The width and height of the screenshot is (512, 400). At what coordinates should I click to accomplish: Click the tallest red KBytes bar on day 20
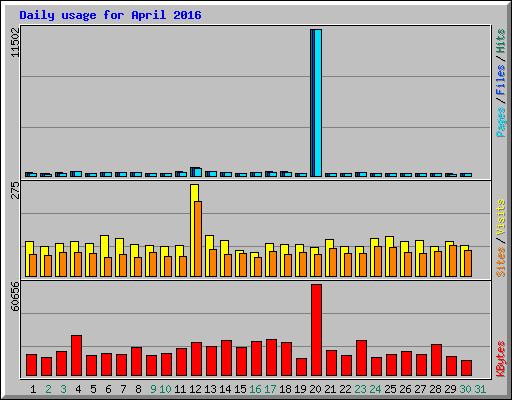pyautogui.click(x=316, y=330)
